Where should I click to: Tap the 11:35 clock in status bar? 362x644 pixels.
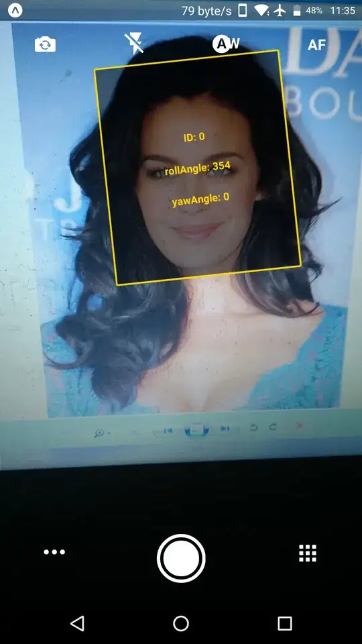point(343,11)
